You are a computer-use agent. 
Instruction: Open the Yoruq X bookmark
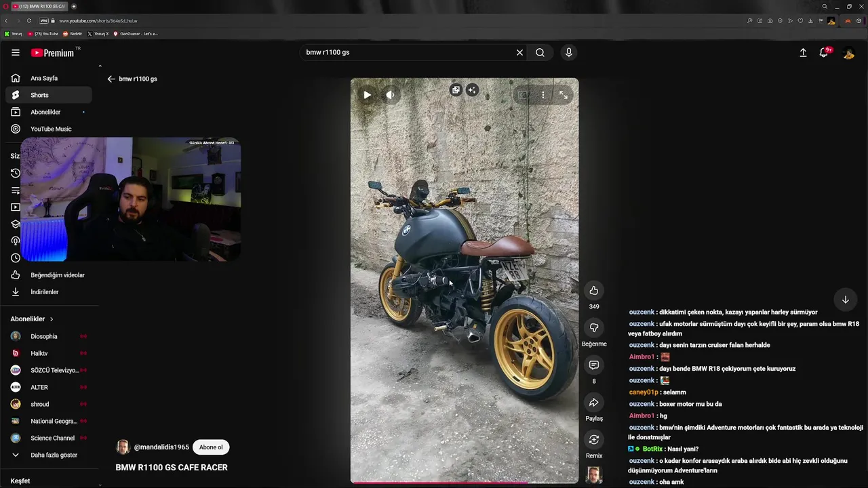tap(98, 33)
